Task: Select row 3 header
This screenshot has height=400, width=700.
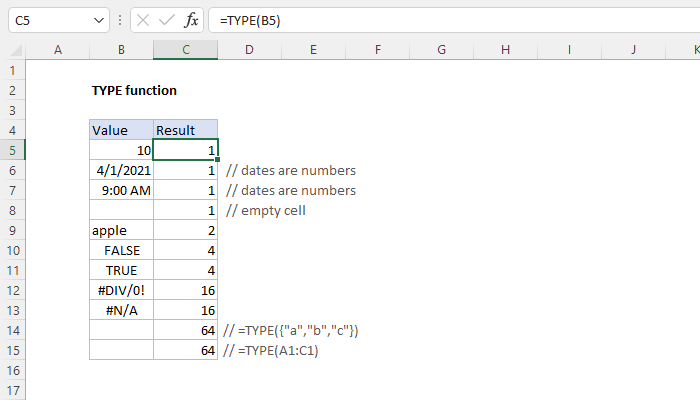Action: coord(12,110)
